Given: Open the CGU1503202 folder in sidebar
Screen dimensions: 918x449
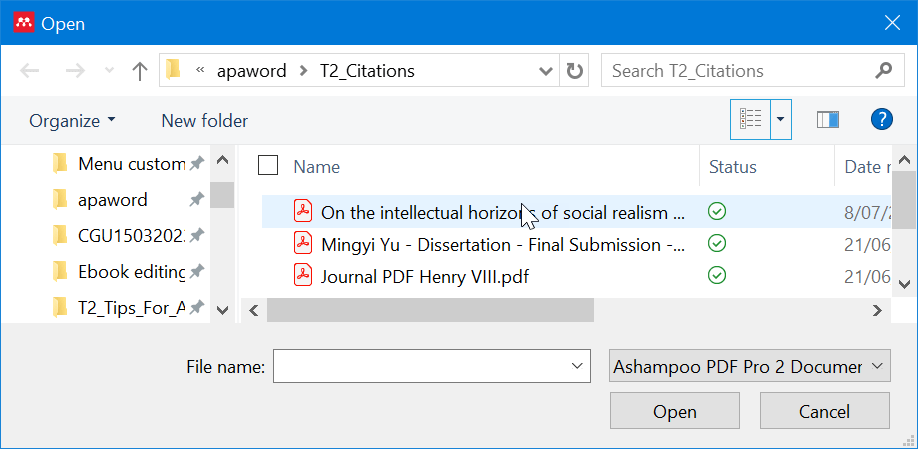Looking at the screenshot, I should (x=118, y=235).
